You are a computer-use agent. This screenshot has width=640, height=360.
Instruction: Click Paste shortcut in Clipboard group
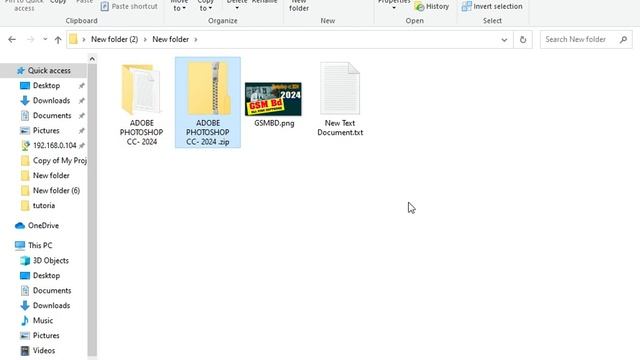(x=129, y=7)
